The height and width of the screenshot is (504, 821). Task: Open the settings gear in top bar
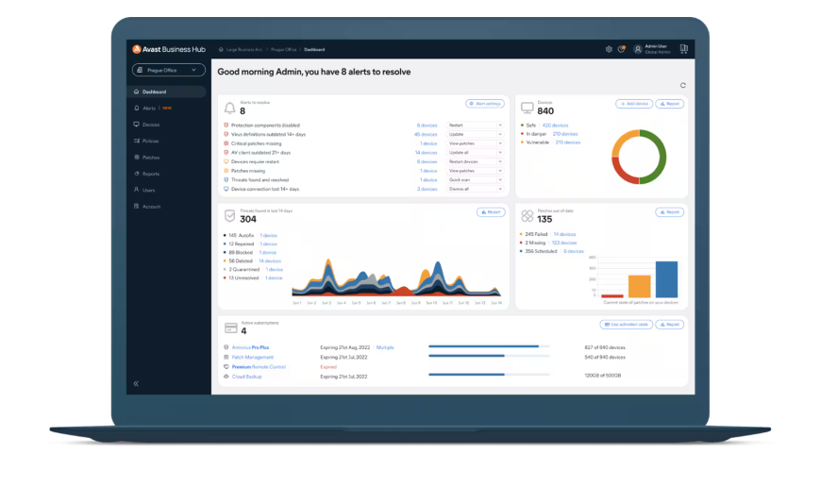[x=609, y=49]
